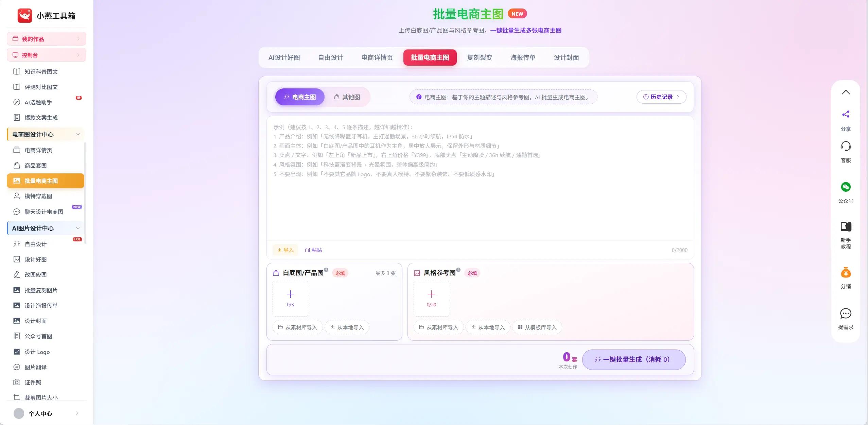Open 控制台 in the sidebar
The height and width of the screenshot is (425, 868).
(x=46, y=55)
